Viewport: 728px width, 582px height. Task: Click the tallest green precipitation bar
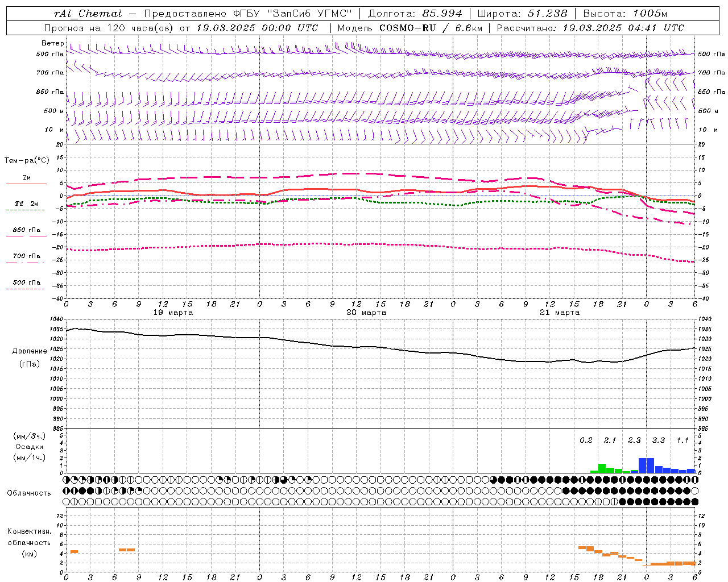[x=602, y=468]
